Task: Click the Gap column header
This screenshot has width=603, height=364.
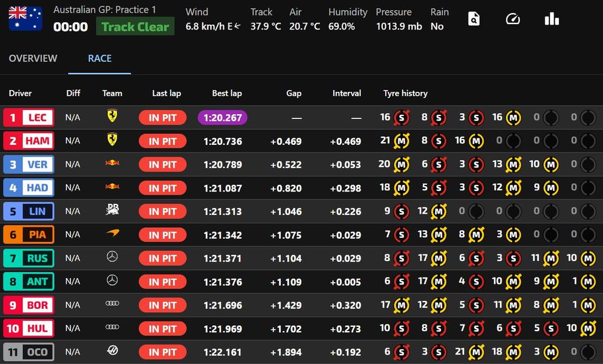Action: click(294, 93)
